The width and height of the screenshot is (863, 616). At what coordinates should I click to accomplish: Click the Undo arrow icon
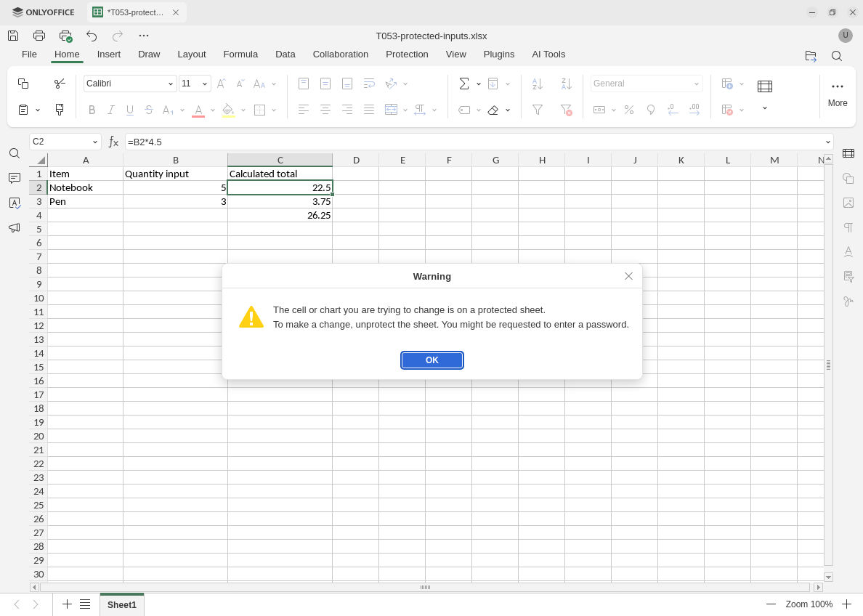92,36
